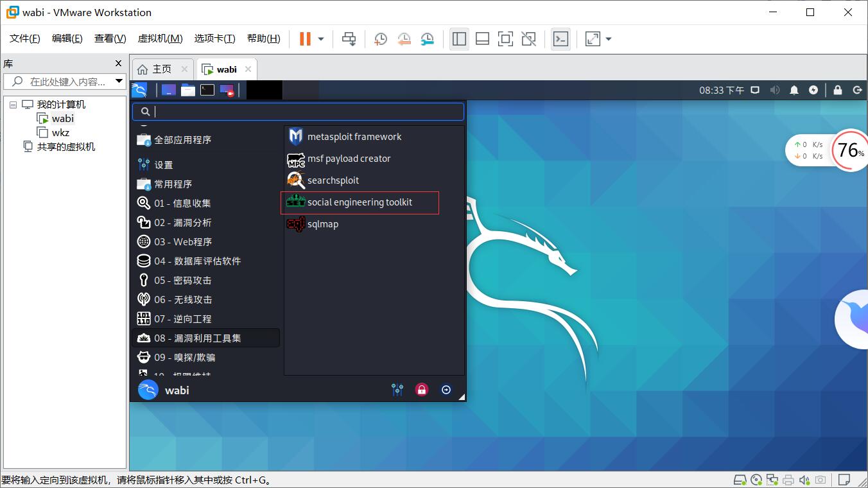Click the library search box 在此处键入内容

[65, 82]
